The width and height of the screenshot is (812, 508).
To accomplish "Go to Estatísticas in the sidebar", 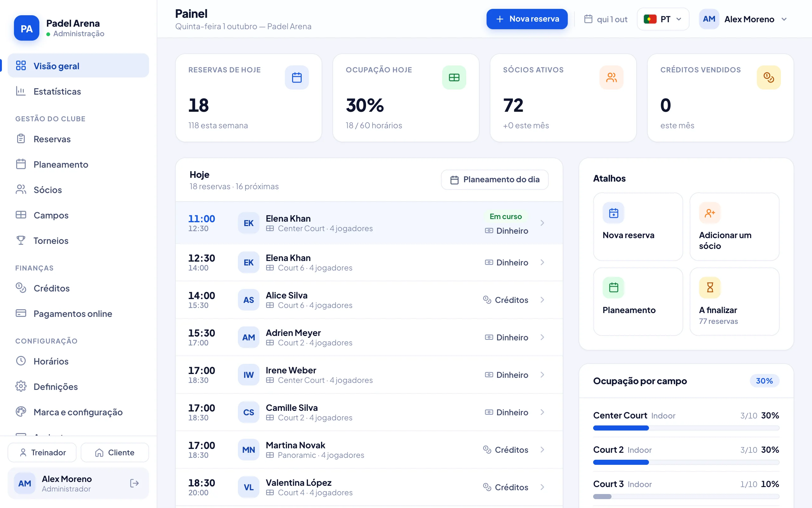I will [x=78, y=91].
